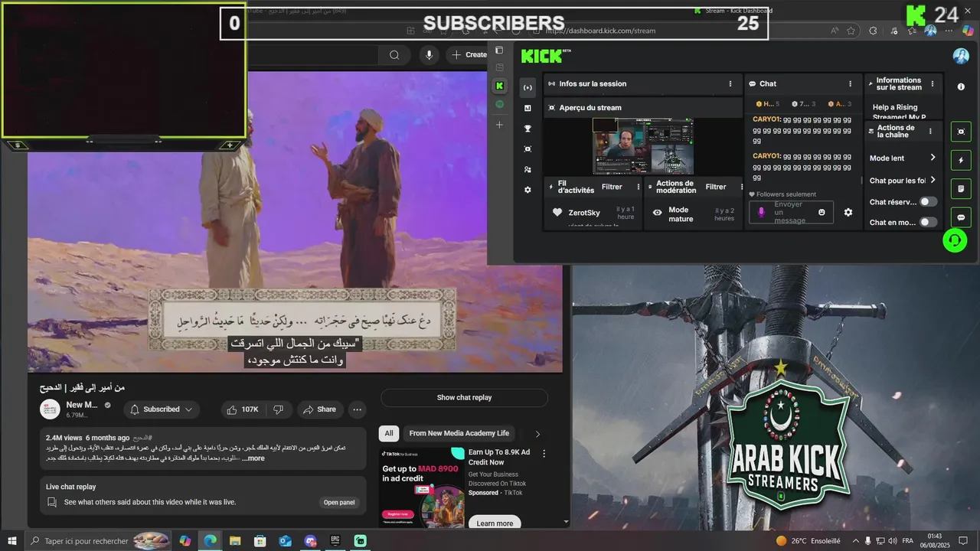Click the Kick tab in the Edge vertical sidebar
The height and width of the screenshot is (551, 980).
499,86
